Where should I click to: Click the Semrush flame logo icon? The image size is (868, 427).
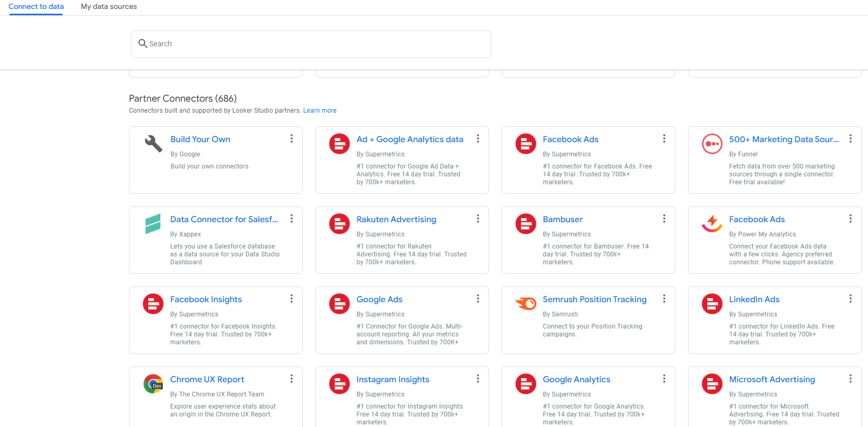pos(525,303)
